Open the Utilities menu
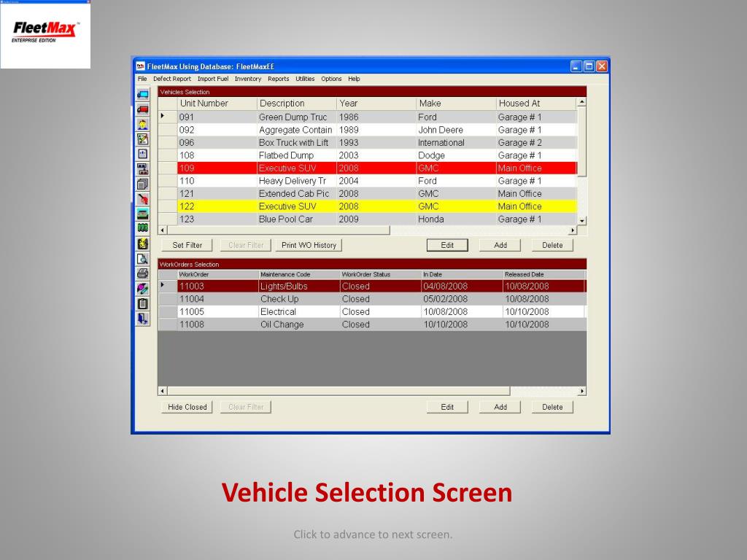Viewport: 747px width, 560px height. pyautogui.click(x=305, y=79)
